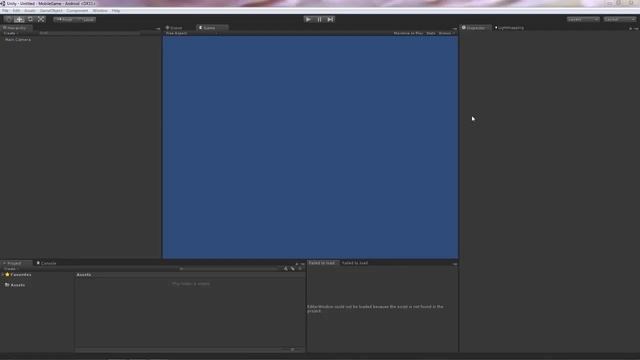
Task: Open the File menu
Action: coord(5,11)
